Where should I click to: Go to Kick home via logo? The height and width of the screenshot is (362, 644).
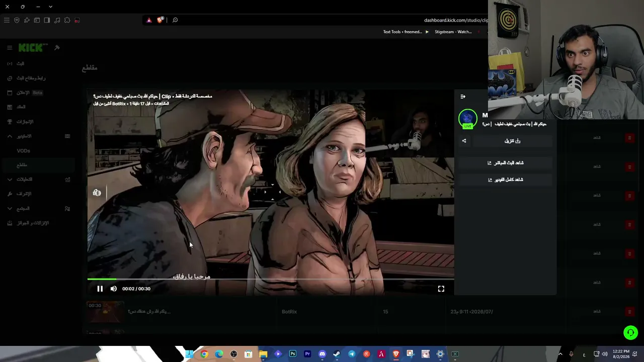(x=33, y=48)
